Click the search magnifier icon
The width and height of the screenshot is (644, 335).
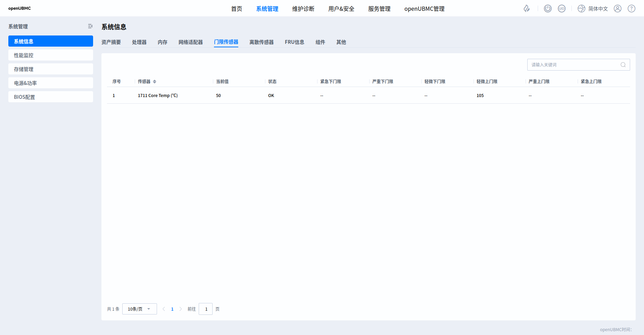tap(623, 65)
